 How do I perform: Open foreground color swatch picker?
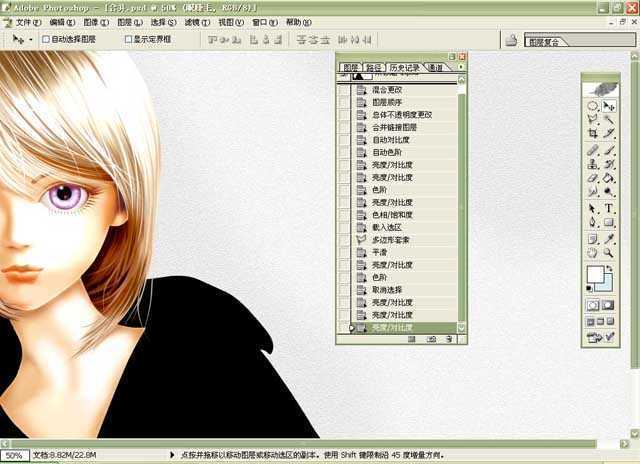tap(595, 274)
